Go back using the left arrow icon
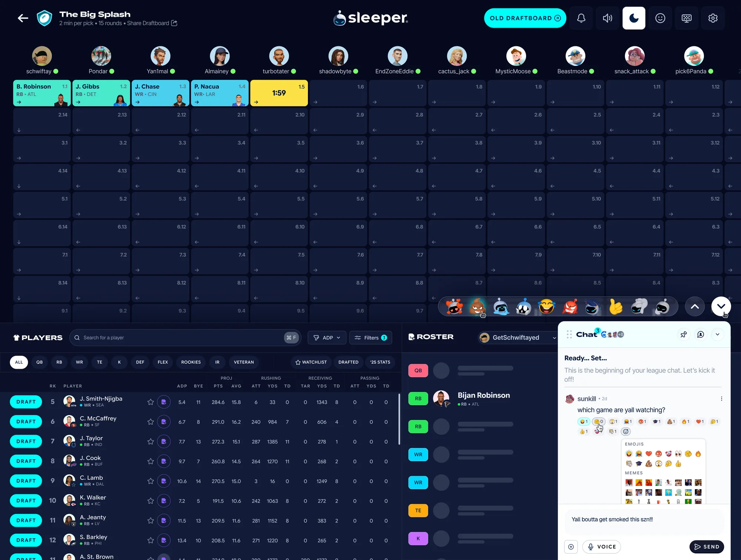Image resolution: width=741 pixels, height=560 pixels. [x=23, y=18]
